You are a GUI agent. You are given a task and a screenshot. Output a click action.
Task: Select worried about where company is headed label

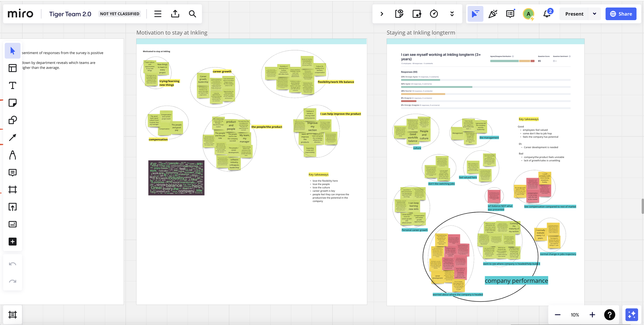(x=458, y=295)
